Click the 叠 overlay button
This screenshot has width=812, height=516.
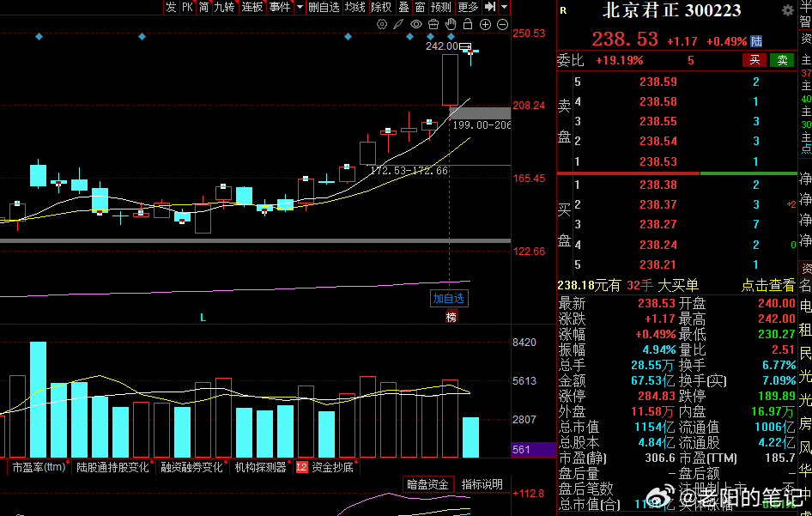(x=404, y=7)
